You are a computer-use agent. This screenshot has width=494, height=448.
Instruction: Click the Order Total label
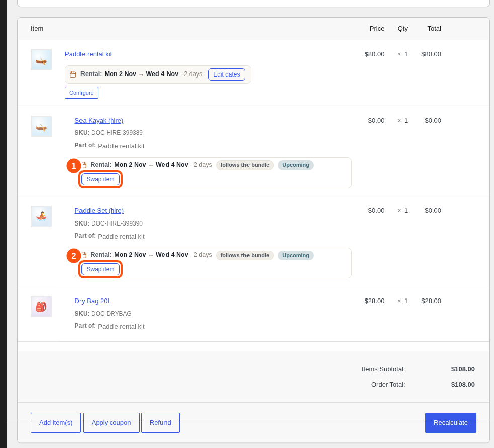click(x=388, y=385)
